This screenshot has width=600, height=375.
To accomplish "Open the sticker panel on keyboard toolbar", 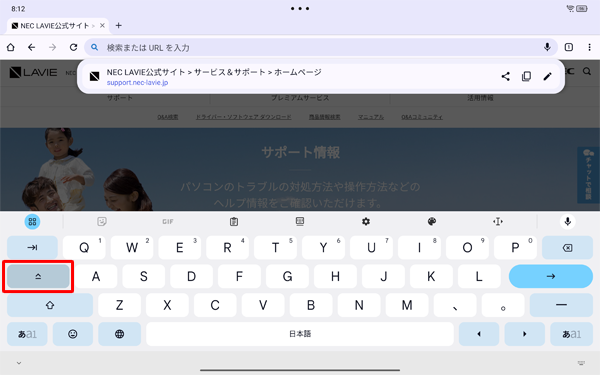I will (102, 221).
